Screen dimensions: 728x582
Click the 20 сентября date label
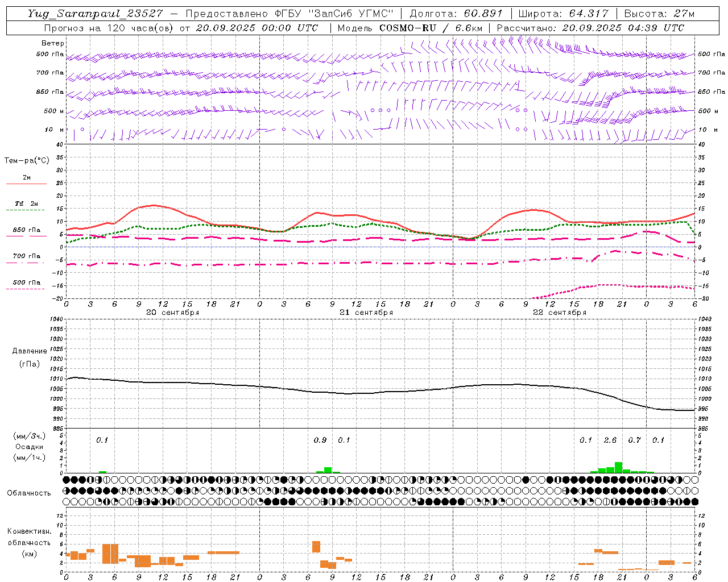pos(173,313)
